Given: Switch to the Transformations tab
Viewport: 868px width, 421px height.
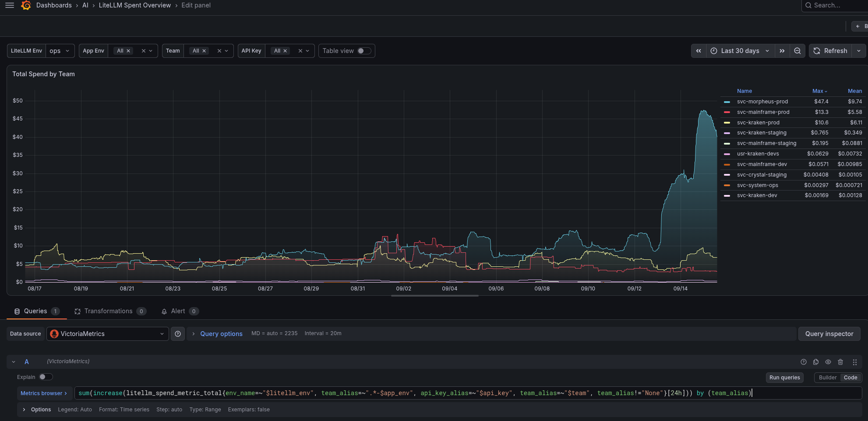Looking at the screenshot, I should tap(110, 311).
